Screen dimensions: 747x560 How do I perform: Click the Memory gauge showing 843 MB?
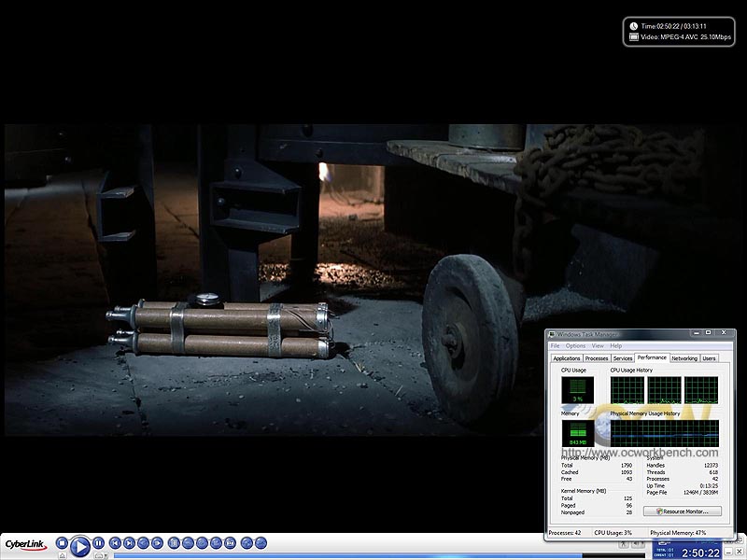click(x=577, y=433)
